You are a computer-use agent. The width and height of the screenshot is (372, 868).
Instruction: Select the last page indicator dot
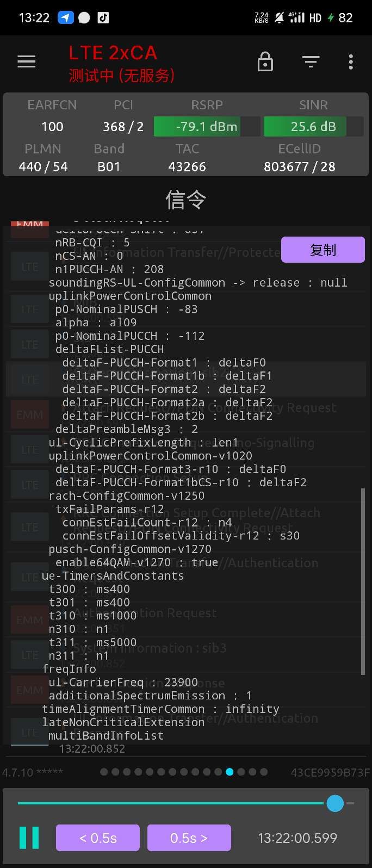(264, 772)
